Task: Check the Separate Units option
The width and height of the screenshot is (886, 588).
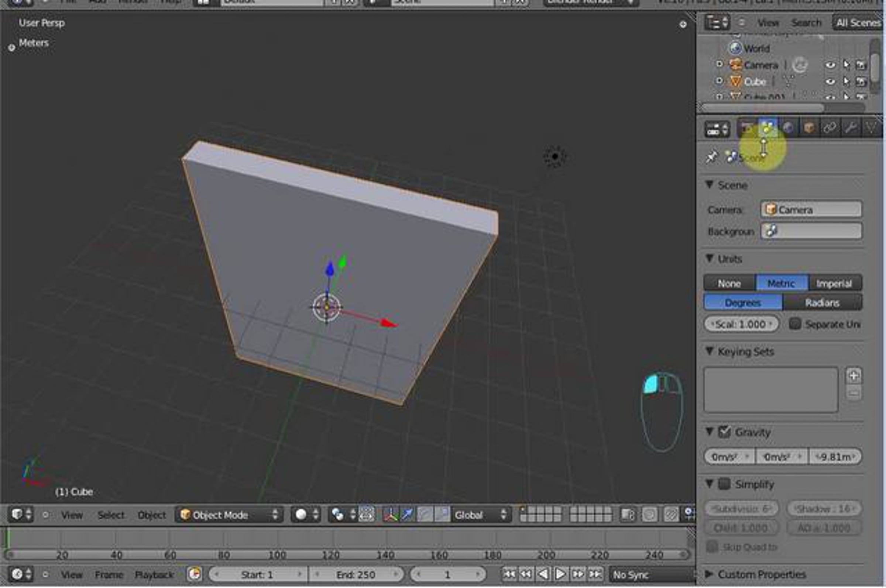Action: tap(795, 324)
